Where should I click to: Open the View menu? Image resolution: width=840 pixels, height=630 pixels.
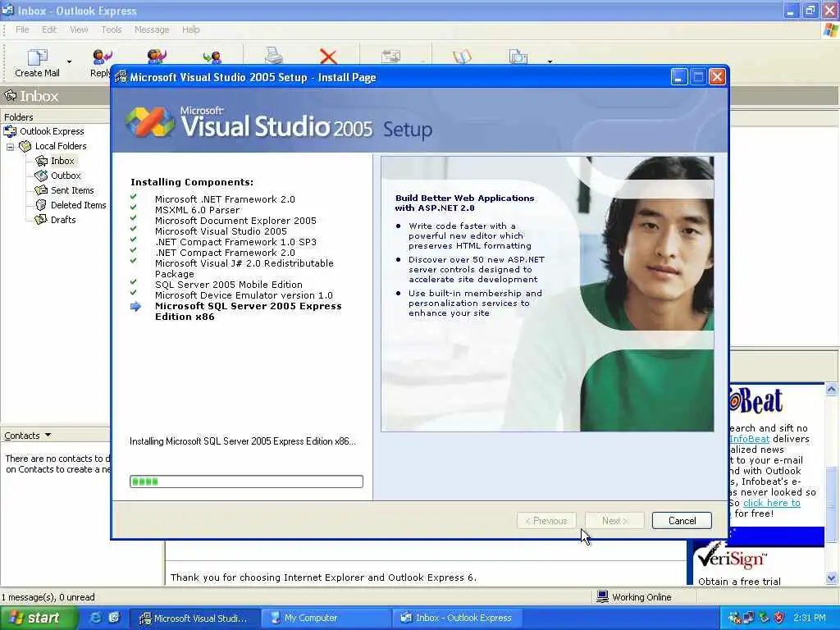79,30
